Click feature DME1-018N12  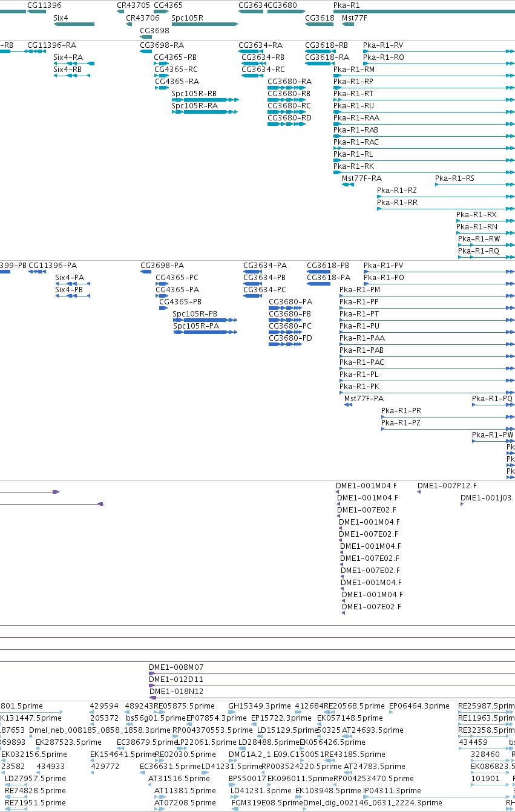coord(176,692)
